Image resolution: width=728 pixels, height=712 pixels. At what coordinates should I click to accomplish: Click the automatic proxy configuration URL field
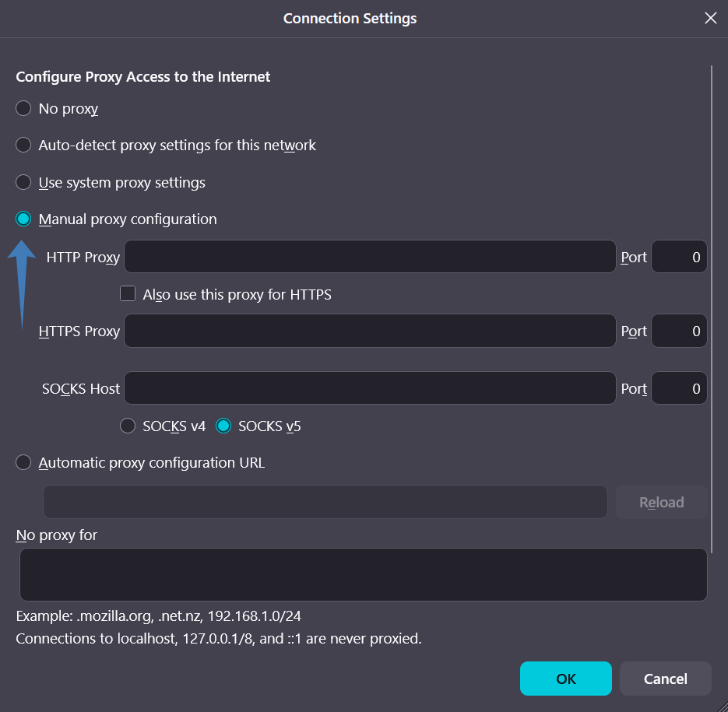[325, 502]
